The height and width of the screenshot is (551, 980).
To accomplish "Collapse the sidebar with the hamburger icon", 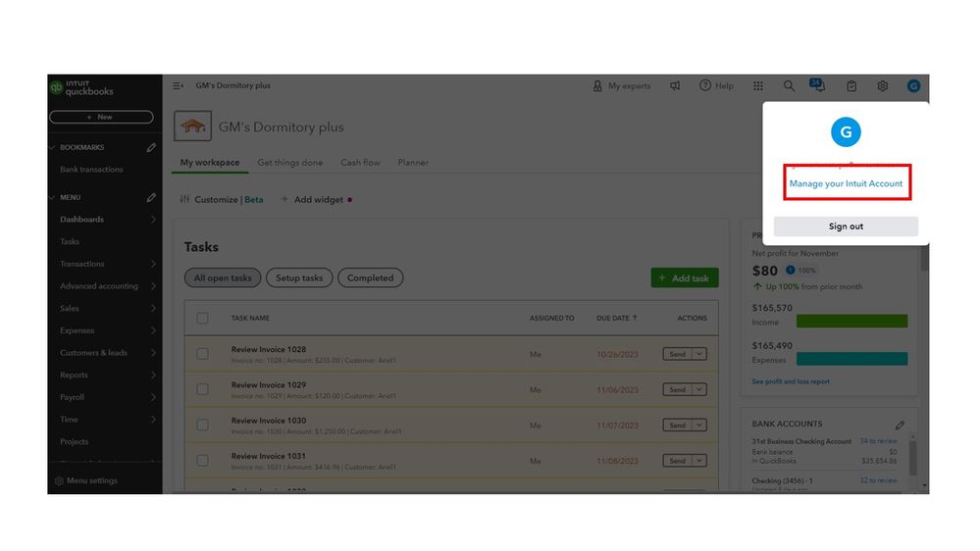I will (x=179, y=86).
